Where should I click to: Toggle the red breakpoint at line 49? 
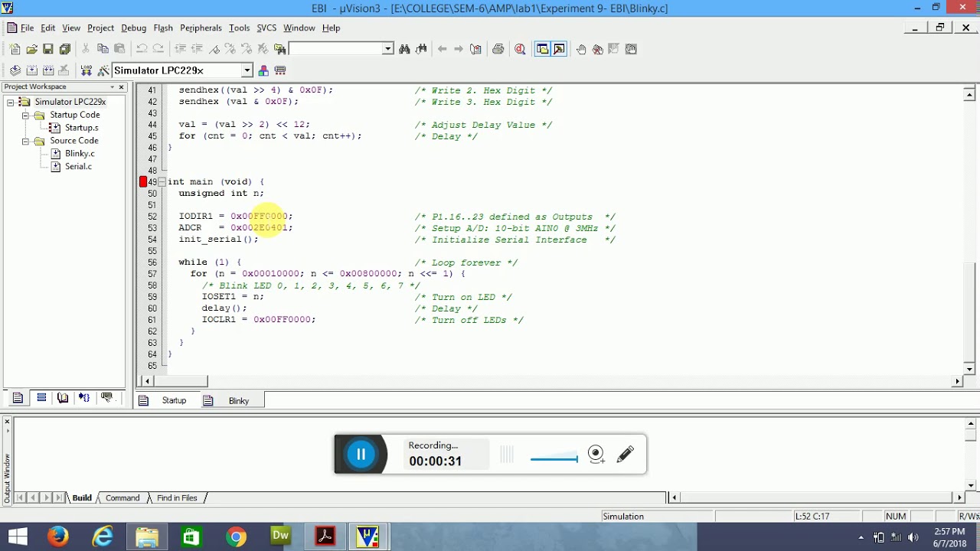tap(143, 182)
